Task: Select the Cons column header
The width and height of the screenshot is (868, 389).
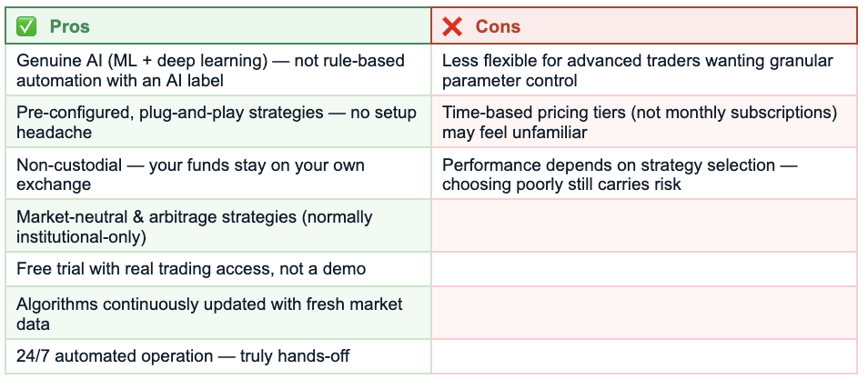Action: coord(644,25)
